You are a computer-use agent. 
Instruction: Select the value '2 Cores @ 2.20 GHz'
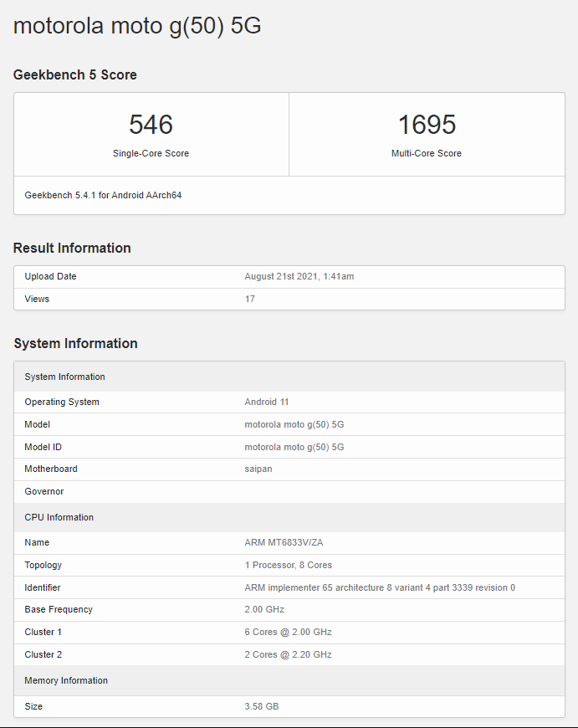tap(288, 654)
